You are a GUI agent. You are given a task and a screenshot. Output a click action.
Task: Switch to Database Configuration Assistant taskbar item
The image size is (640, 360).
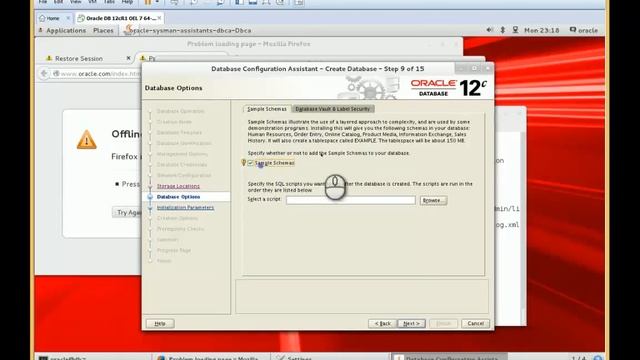coord(448,357)
